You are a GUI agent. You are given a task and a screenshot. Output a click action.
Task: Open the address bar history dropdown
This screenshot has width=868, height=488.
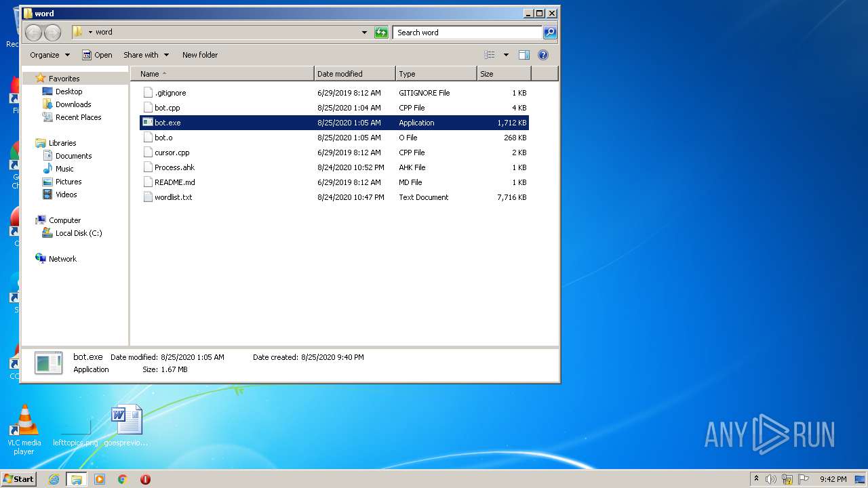364,32
